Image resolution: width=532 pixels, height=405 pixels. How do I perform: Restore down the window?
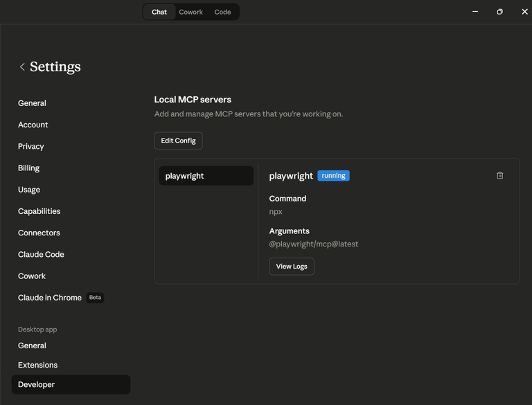[499, 12]
